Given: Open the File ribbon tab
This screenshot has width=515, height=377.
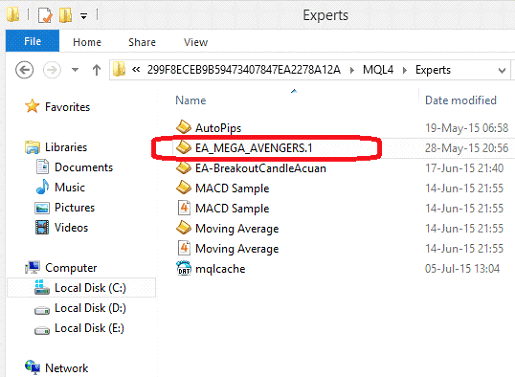Looking at the screenshot, I should [x=32, y=41].
